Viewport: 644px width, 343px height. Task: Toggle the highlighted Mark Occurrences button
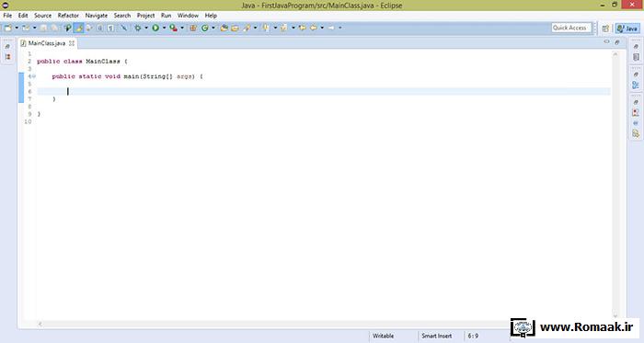coord(79,28)
